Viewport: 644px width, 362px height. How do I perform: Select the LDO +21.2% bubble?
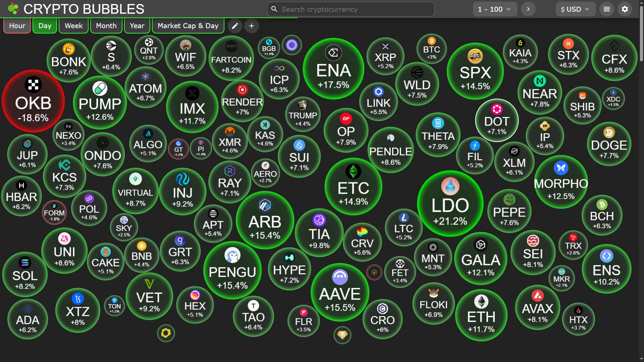pyautogui.click(x=450, y=203)
